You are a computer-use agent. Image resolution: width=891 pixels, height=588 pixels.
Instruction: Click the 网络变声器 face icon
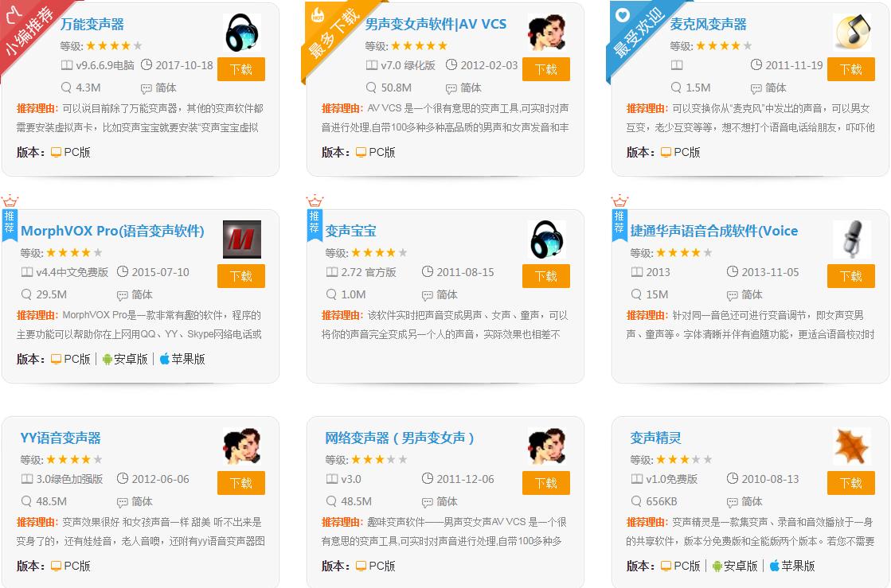(547, 446)
